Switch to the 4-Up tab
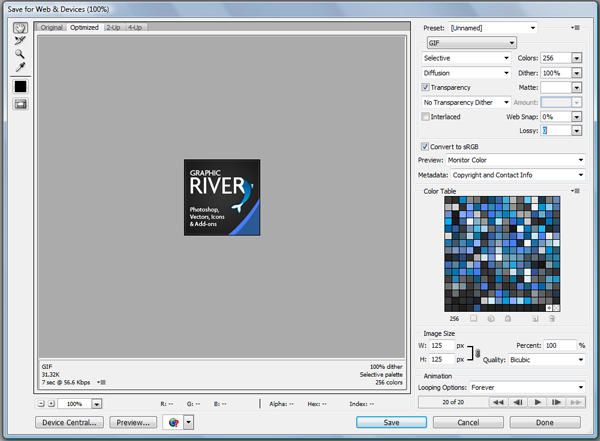 click(135, 27)
